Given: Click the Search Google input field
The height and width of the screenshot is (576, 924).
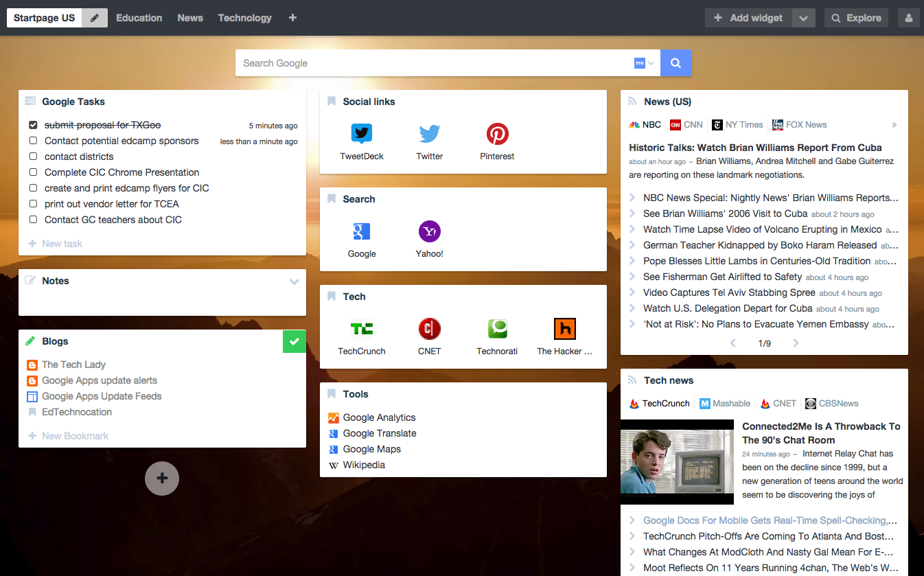Looking at the screenshot, I should tap(434, 63).
